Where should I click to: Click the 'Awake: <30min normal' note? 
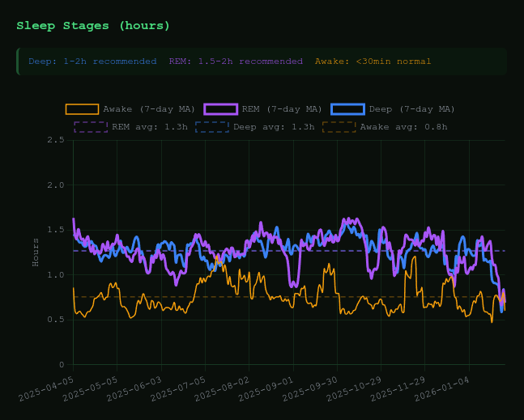373,62
